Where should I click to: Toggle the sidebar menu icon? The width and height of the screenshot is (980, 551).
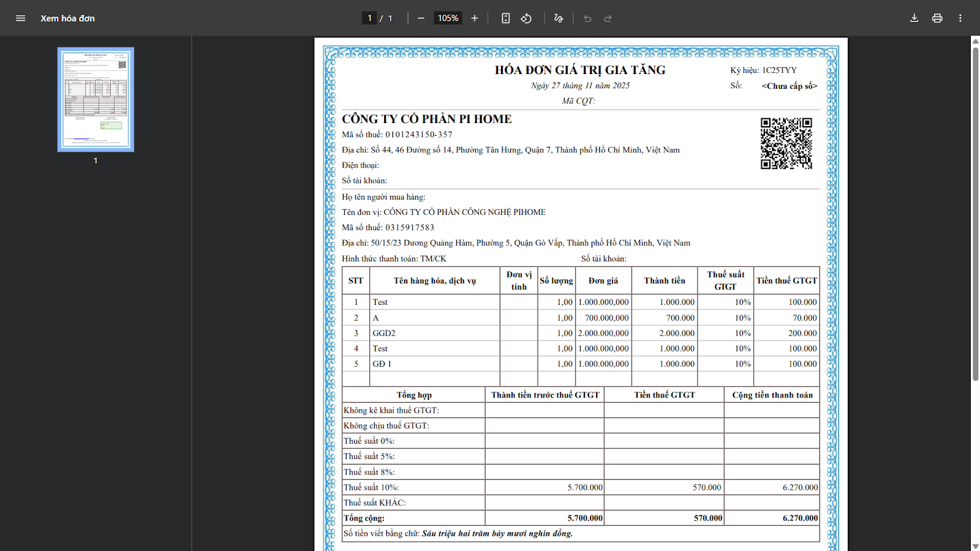pyautogui.click(x=20, y=18)
